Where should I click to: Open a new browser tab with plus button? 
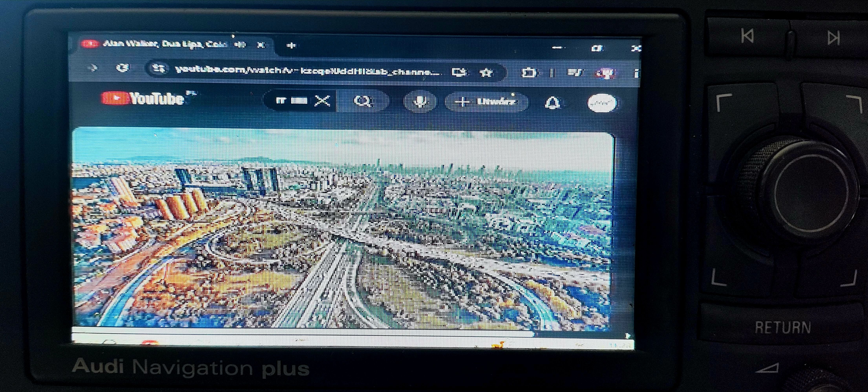pos(292,46)
